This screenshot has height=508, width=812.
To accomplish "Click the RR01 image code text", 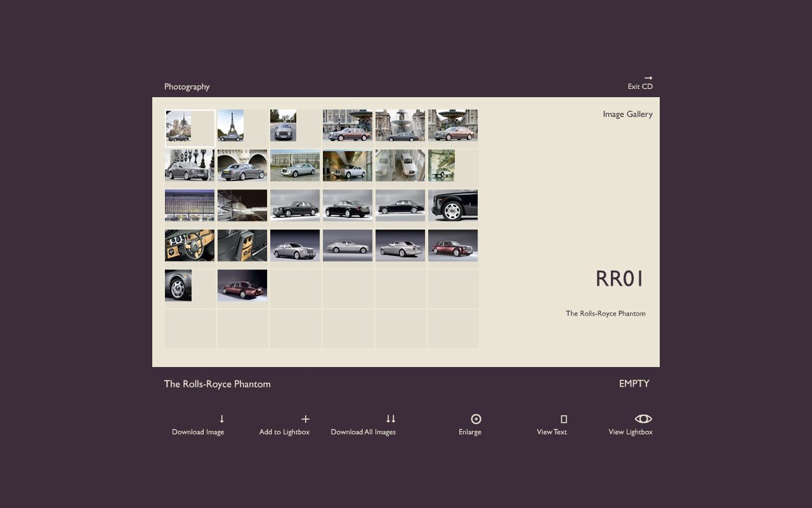I will point(620,279).
